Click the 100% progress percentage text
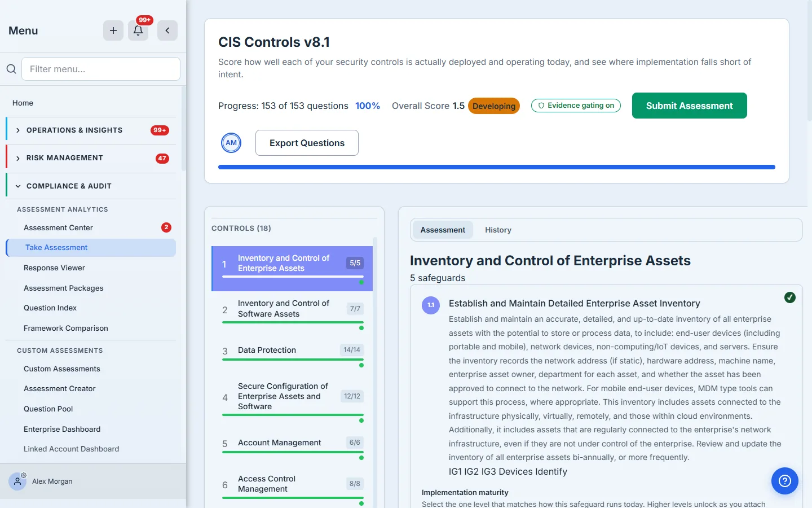This screenshot has width=812, height=508. coord(368,106)
